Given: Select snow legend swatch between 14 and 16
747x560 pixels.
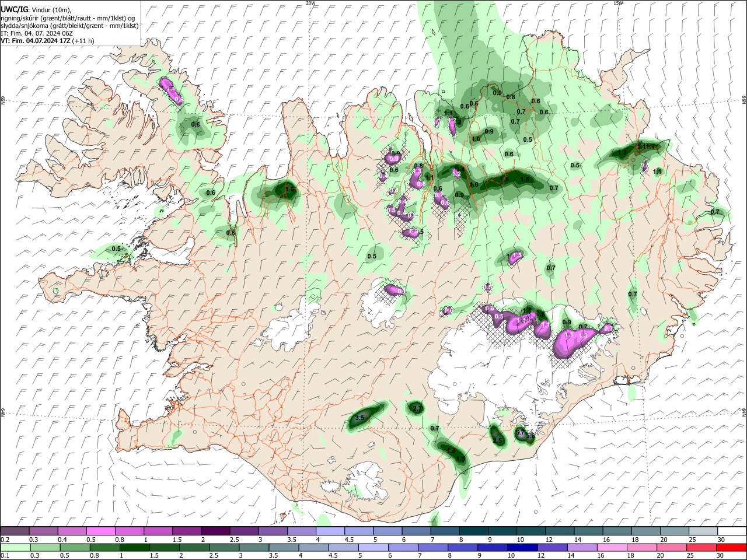Looking at the screenshot, I should click(589, 531).
